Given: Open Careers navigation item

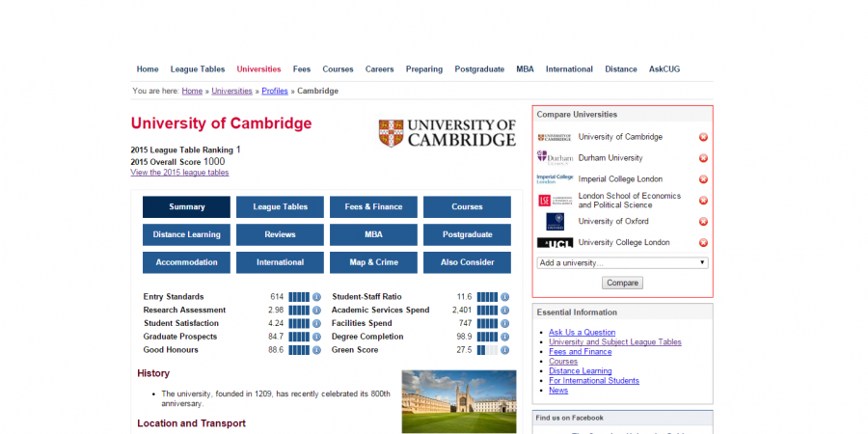Looking at the screenshot, I should [379, 69].
